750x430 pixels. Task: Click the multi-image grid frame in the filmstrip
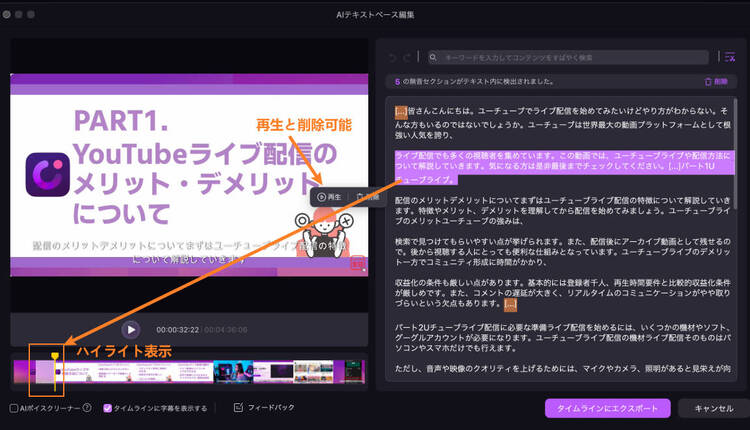[313, 372]
